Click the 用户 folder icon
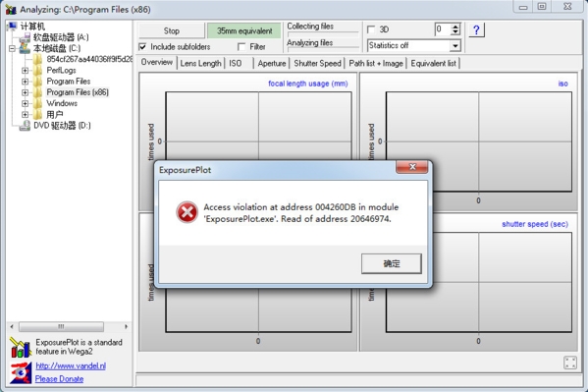 (37, 115)
